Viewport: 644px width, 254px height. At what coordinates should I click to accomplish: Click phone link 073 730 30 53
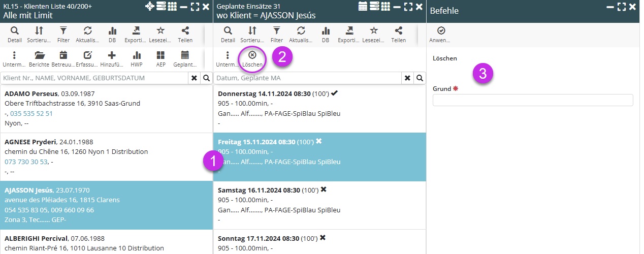[26, 162]
